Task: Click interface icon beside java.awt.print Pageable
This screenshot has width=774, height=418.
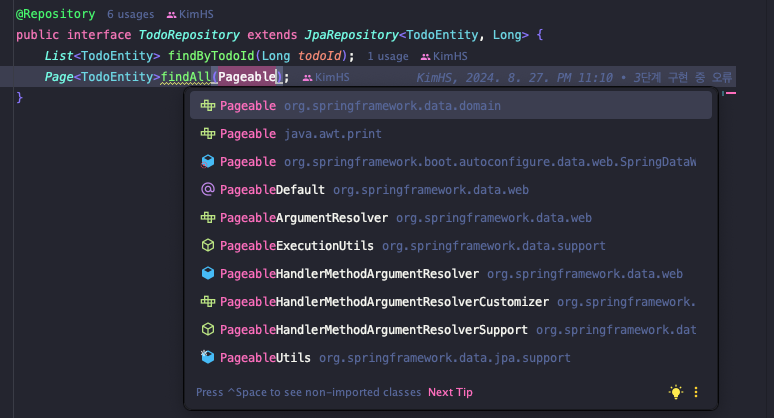Action: [x=208, y=133]
